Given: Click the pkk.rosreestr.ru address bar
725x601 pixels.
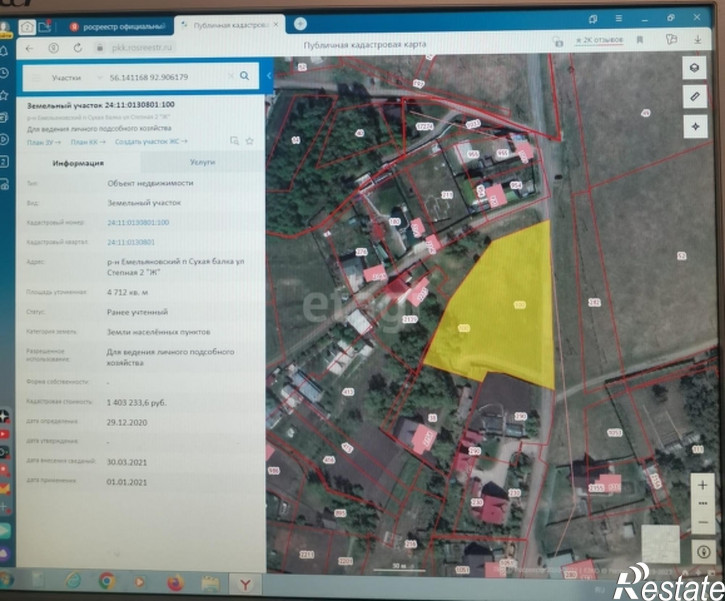Looking at the screenshot, I should pyautogui.click(x=142, y=48).
